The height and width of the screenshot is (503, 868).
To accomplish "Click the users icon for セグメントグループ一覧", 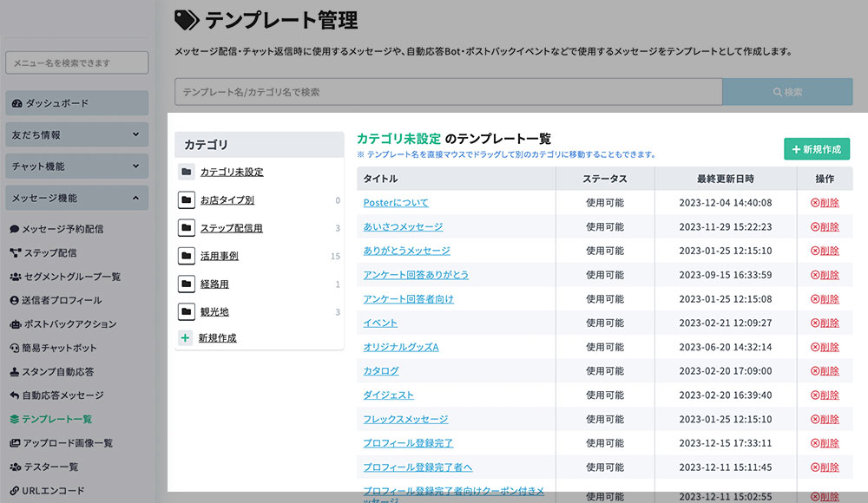I will click(x=16, y=277).
